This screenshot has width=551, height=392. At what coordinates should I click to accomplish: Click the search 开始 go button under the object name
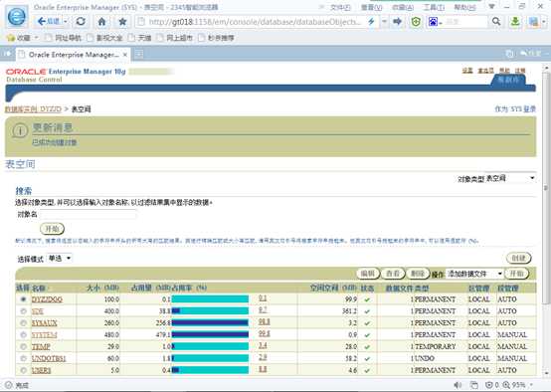coord(52,229)
